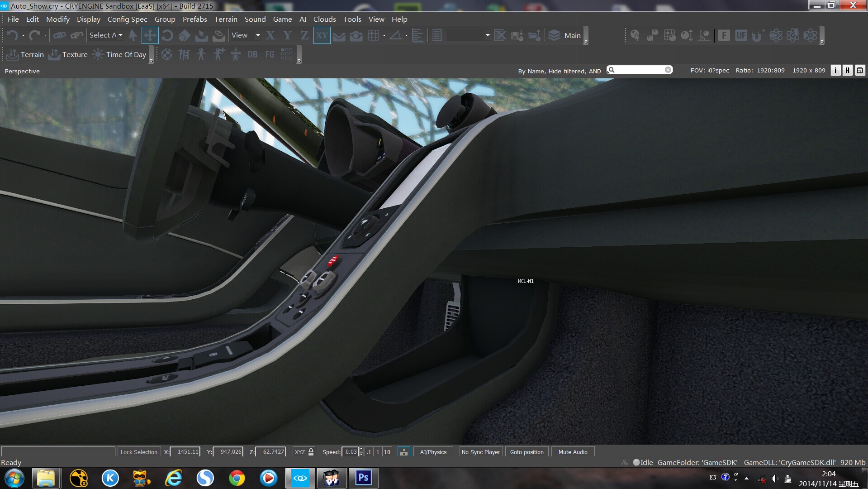Toggle the AI/Physics simulation button
Image resolution: width=868 pixels, height=489 pixels.
click(433, 452)
